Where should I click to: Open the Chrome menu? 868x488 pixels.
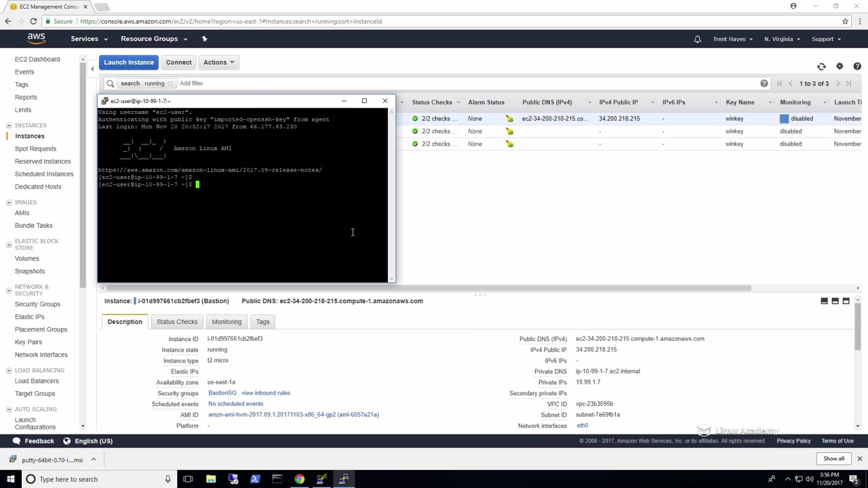(x=859, y=21)
